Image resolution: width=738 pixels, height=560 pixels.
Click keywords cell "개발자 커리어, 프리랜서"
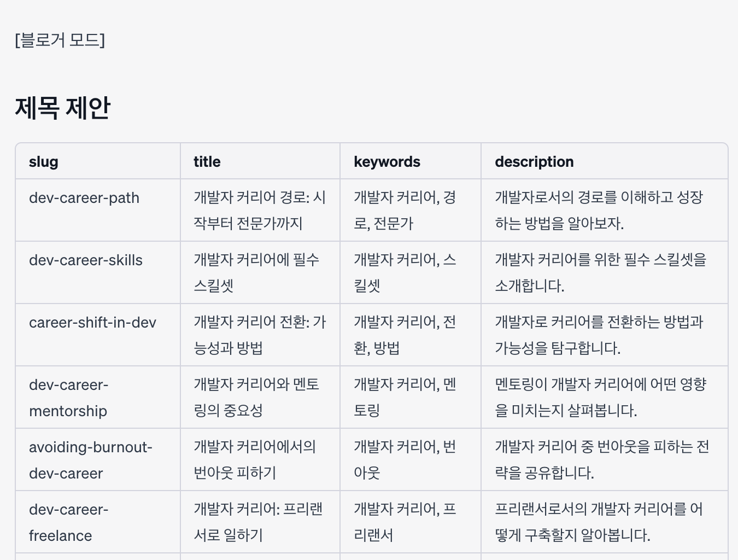click(405, 522)
